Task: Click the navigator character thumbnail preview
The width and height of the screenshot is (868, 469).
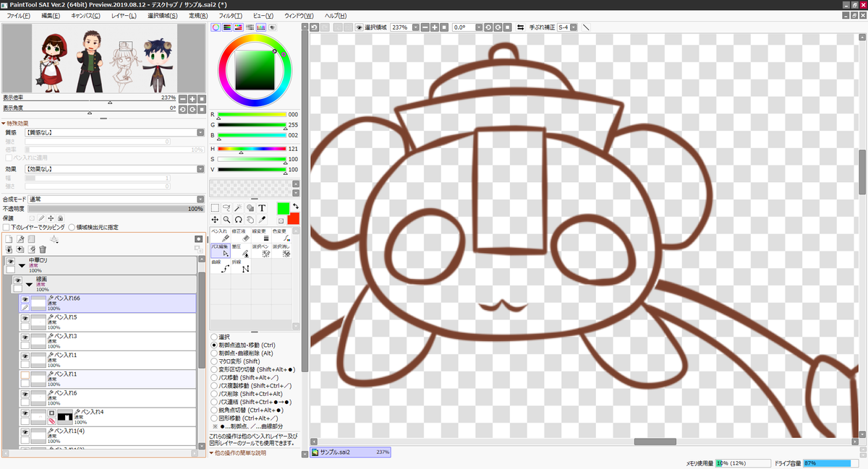Action: point(104,58)
